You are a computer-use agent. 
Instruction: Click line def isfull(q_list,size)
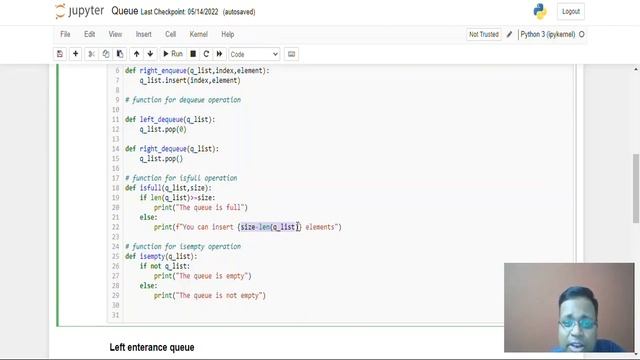pos(168,188)
